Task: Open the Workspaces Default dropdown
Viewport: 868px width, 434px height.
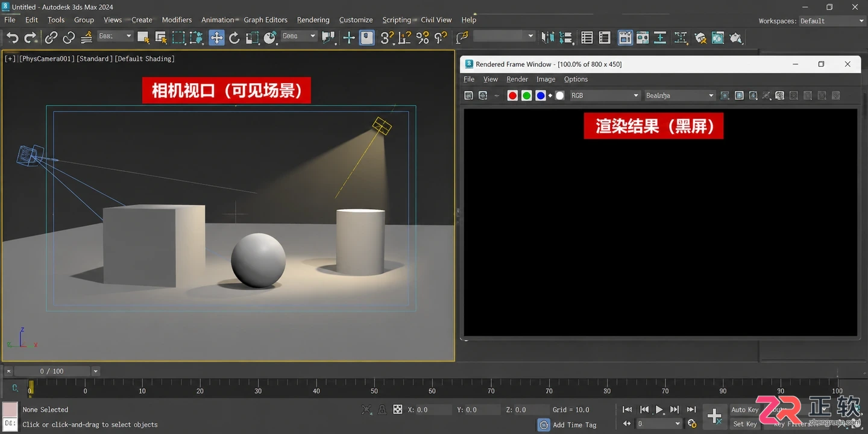Action: tap(832, 21)
